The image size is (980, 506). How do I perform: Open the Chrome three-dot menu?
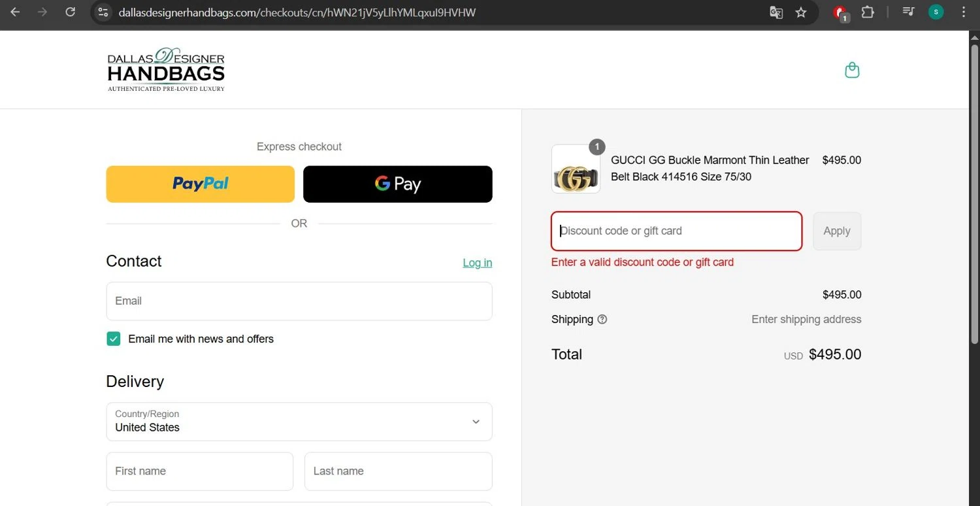coord(964,12)
